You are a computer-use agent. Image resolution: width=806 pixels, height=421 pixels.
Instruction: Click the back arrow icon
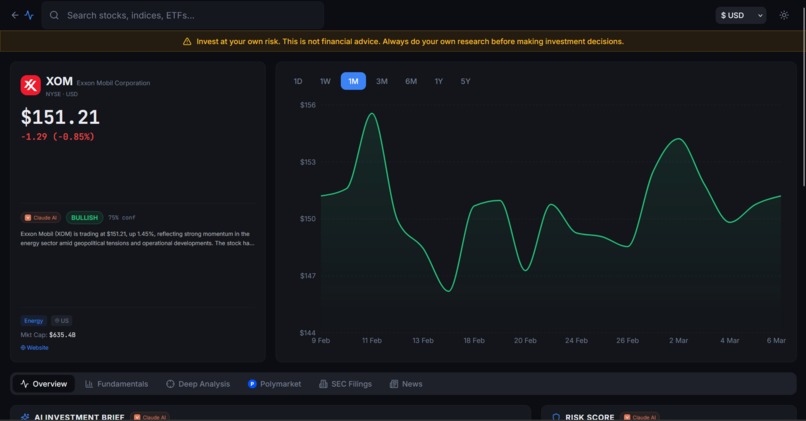pos(15,15)
